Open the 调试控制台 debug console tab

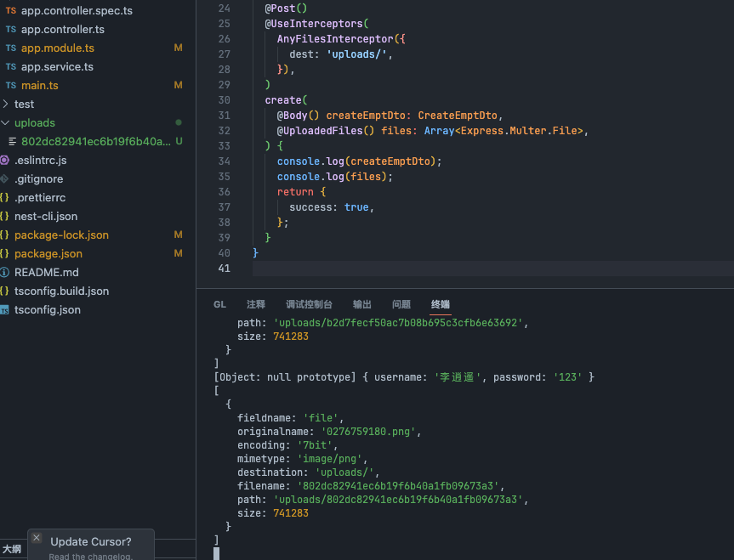coord(310,304)
